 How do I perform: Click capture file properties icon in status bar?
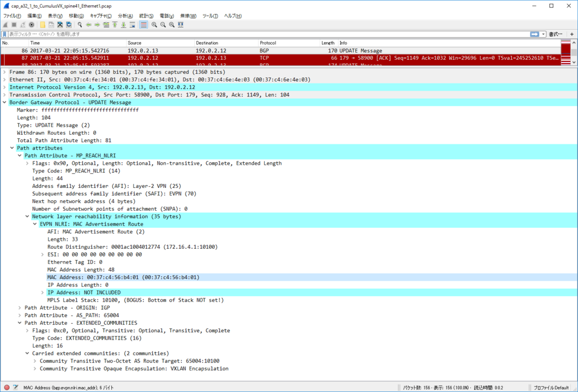click(x=15, y=387)
